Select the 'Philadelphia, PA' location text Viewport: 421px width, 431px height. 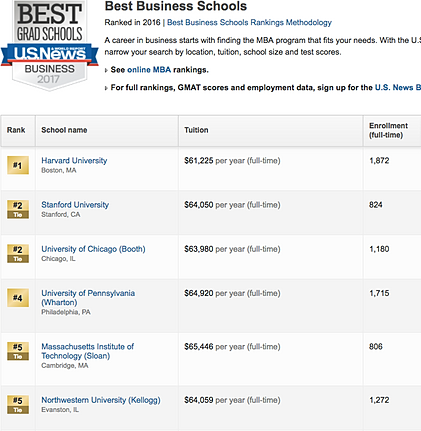point(66,312)
